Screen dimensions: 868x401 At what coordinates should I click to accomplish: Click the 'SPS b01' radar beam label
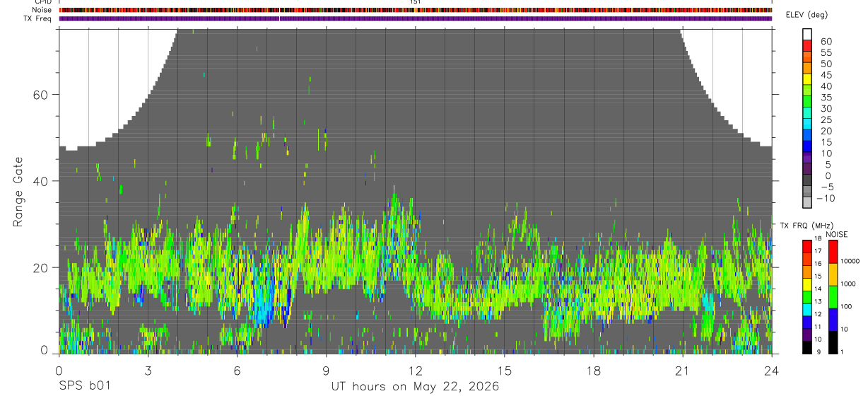84,387
